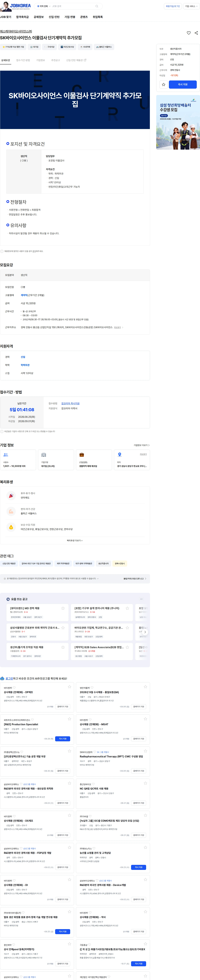Open 에스케이바이오사이언스㈜ company link
Image resolution: width=200 pixels, height=980 pixels.
[x=16, y=31]
